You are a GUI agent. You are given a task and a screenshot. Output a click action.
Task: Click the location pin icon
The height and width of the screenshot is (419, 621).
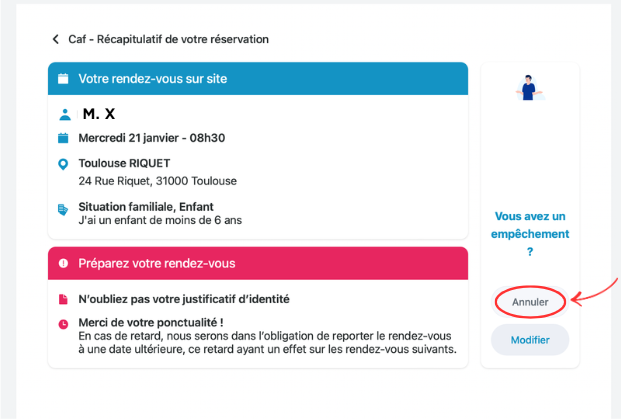(63, 163)
